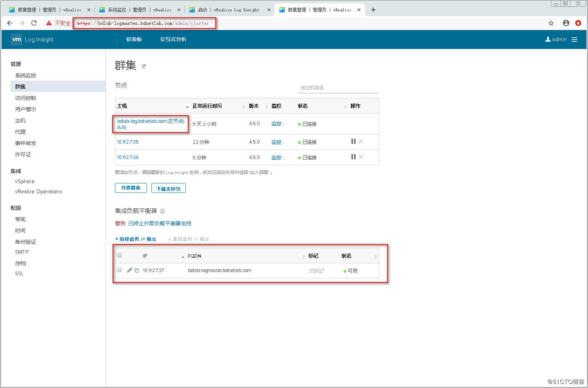
Task: Open 事件转发 in the sidebar
Action: [x=26, y=143]
